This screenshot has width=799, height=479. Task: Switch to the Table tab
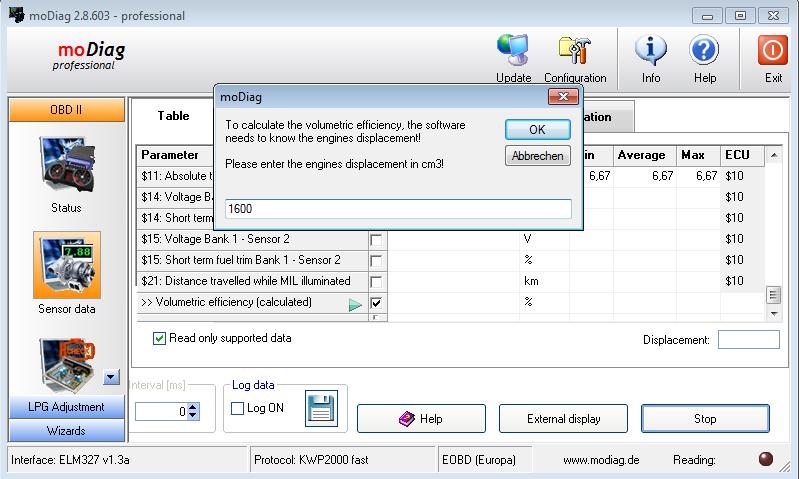click(173, 116)
